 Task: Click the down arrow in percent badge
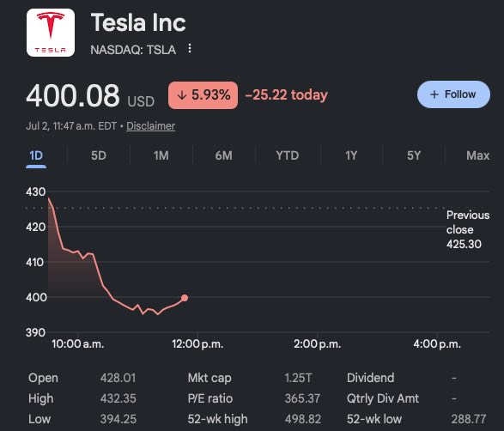click(182, 95)
